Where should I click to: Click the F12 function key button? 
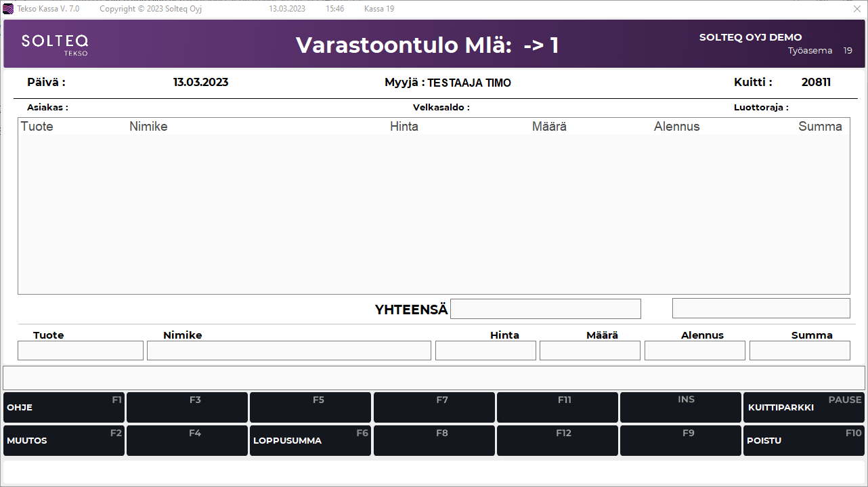[x=557, y=440]
